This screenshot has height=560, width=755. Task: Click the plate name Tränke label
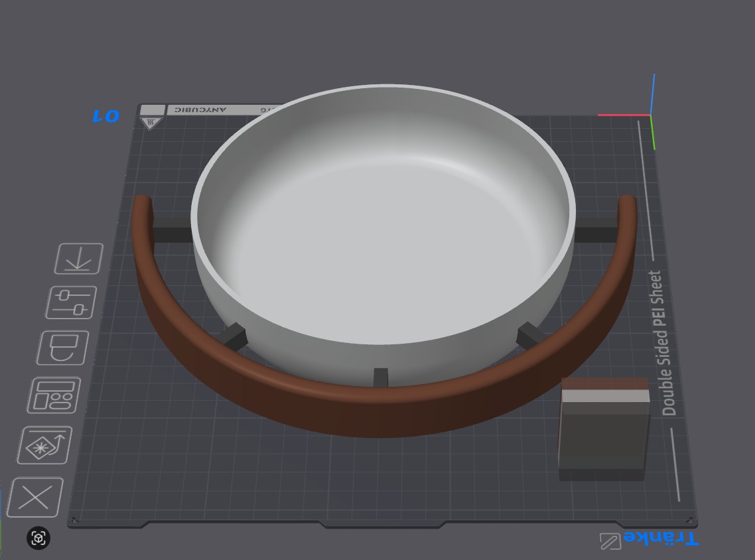[661, 538]
